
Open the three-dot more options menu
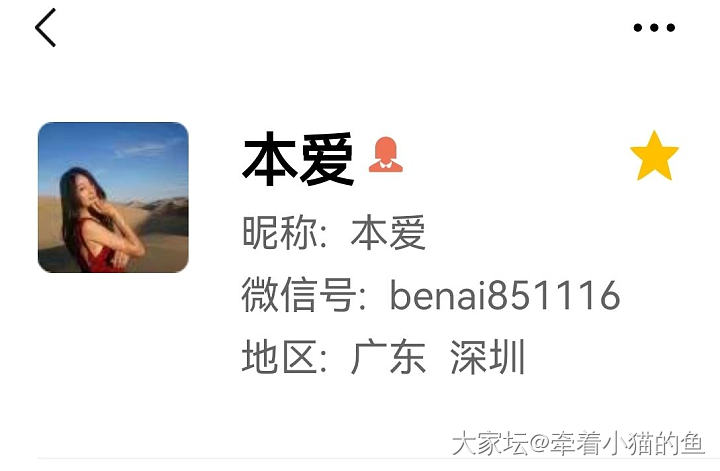coord(654,28)
